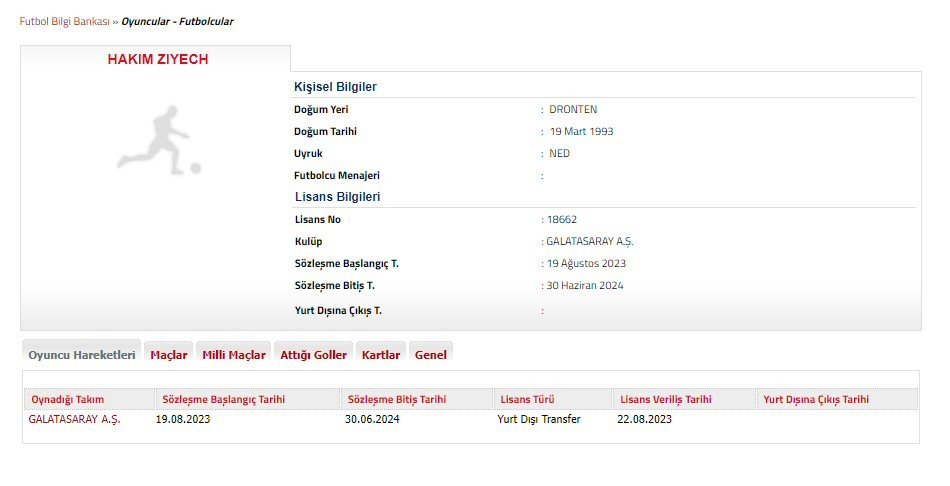Go to the Kartlar tab
Viewport: 950px width, 486px height.
coord(381,355)
